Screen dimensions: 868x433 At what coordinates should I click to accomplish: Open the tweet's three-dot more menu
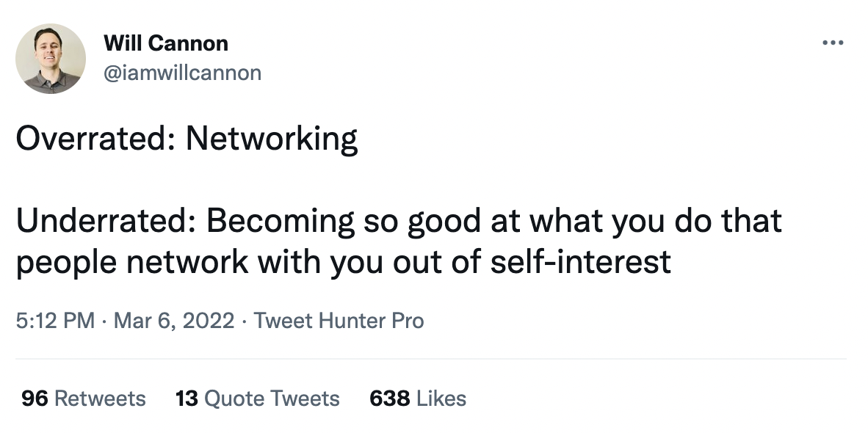click(x=833, y=43)
